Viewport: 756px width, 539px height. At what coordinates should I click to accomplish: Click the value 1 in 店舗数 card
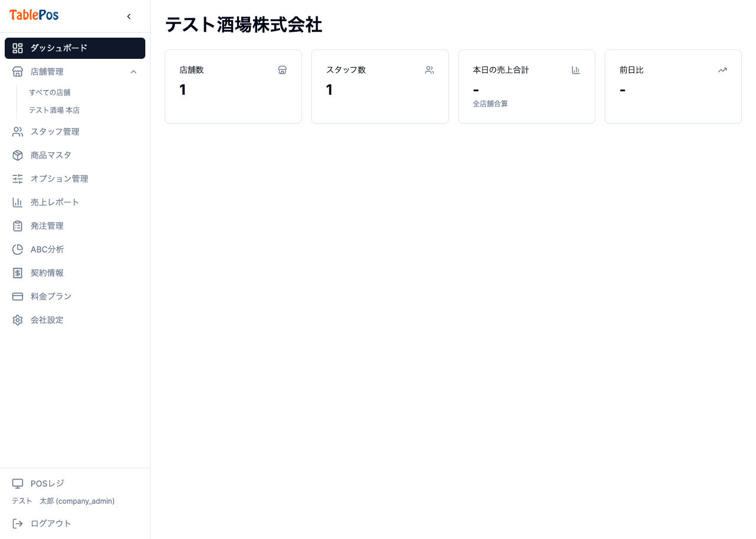click(x=183, y=90)
